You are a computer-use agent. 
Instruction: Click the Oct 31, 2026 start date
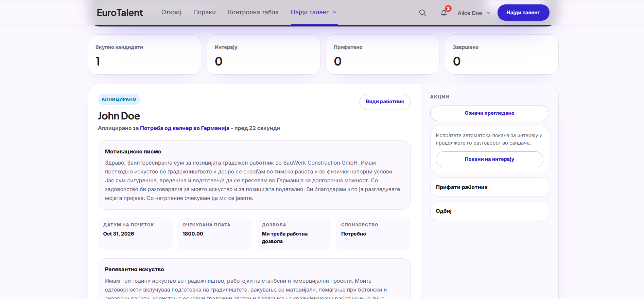pyautogui.click(x=119, y=234)
